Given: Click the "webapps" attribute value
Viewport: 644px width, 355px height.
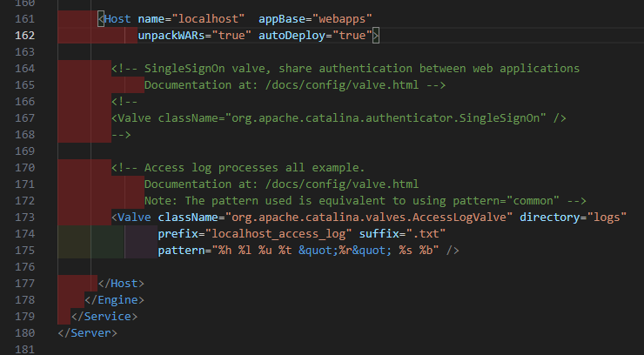Looking at the screenshot, I should [342, 19].
